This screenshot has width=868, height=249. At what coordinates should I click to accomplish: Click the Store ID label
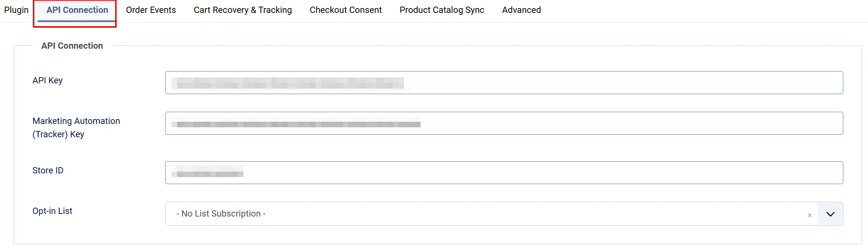pos(48,170)
